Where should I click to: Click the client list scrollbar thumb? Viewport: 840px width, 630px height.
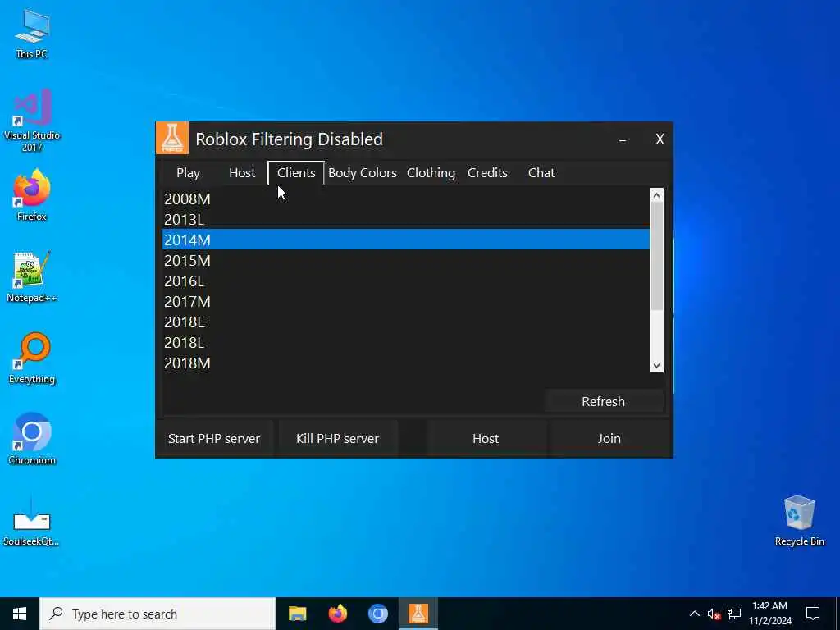[657, 256]
